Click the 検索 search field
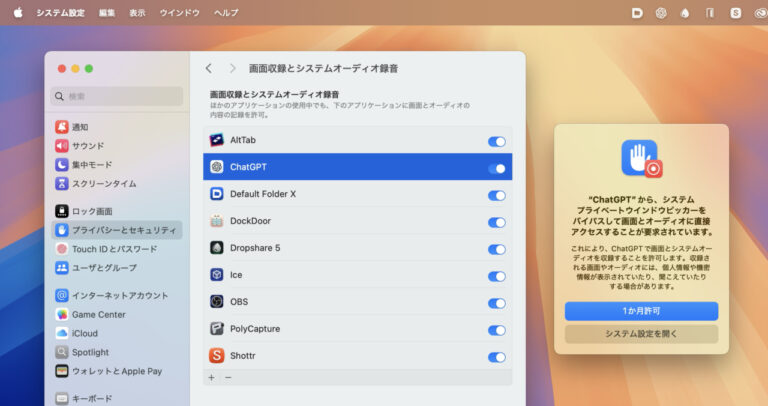This screenshot has height=406, width=768. tap(118, 96)
